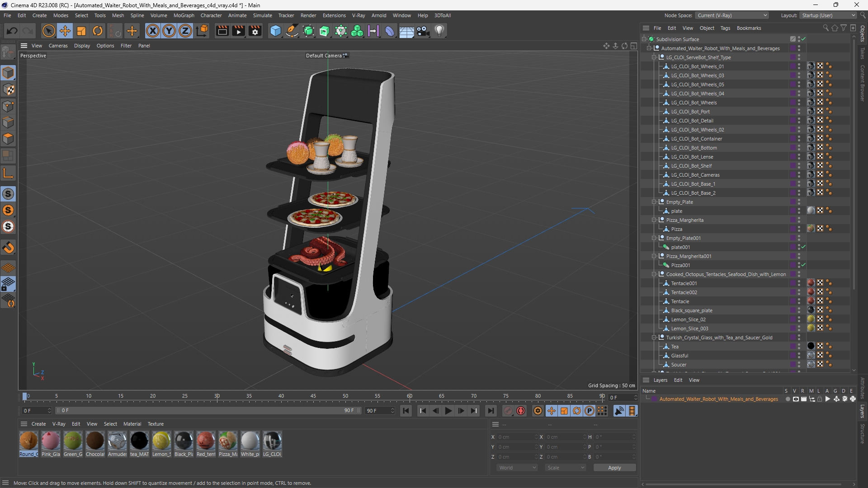
Task: Open Edit Render Settings icon
Action: tap(255, 31)
